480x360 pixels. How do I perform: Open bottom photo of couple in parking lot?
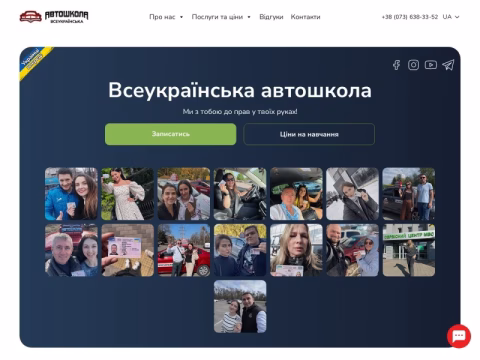[x=240, y=306]
